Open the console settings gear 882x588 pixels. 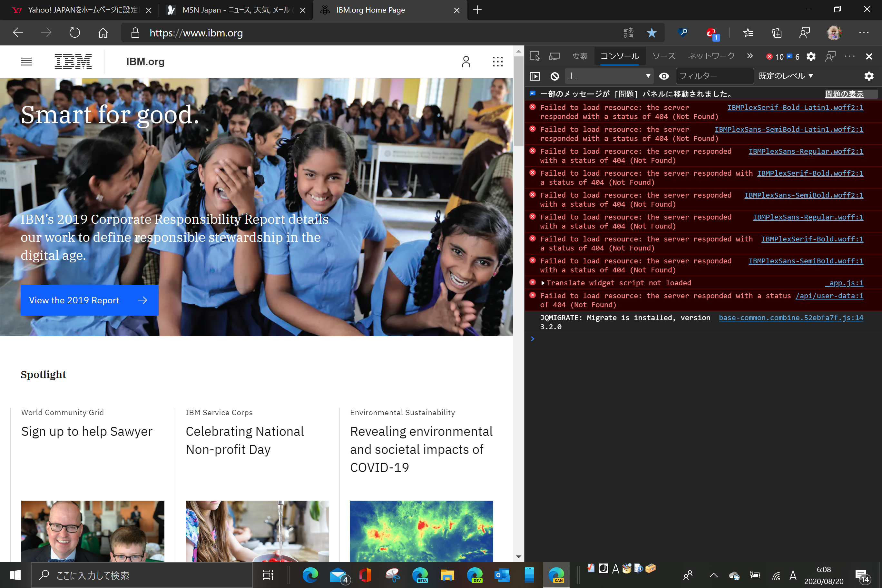[x=869, y=76]
